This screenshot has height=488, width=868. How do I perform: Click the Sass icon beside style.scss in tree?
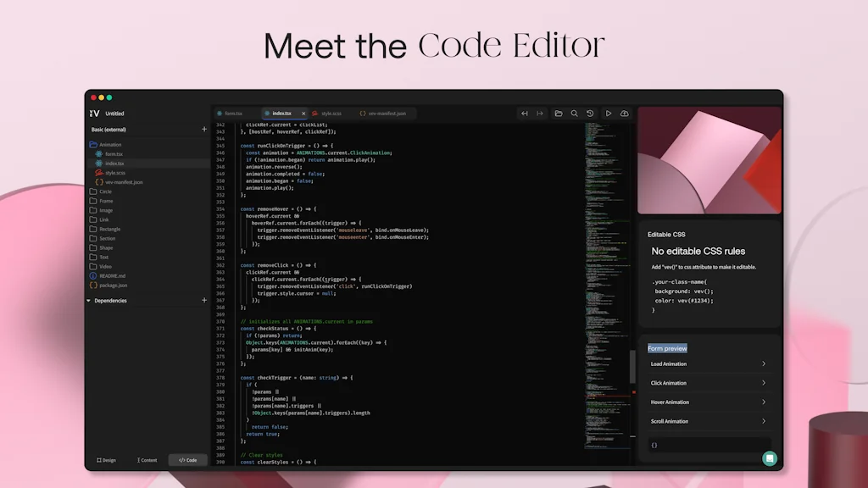pos(99,173)
